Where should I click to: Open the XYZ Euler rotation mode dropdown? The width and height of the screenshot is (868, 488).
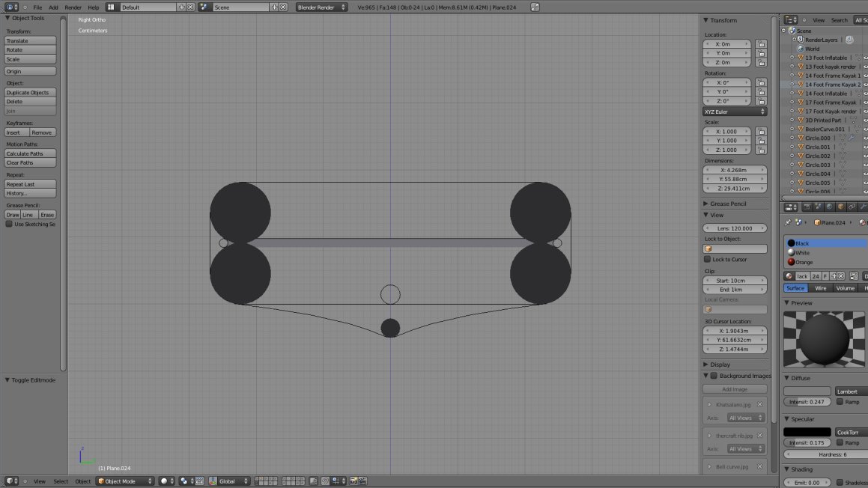[735, 112]
